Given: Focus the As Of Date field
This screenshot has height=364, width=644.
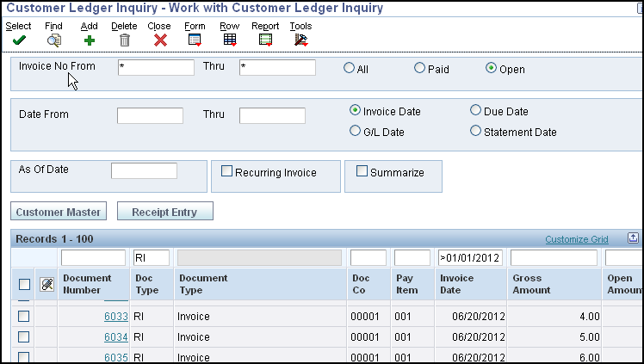Looking at the screenshot, I should coord(144,170).
